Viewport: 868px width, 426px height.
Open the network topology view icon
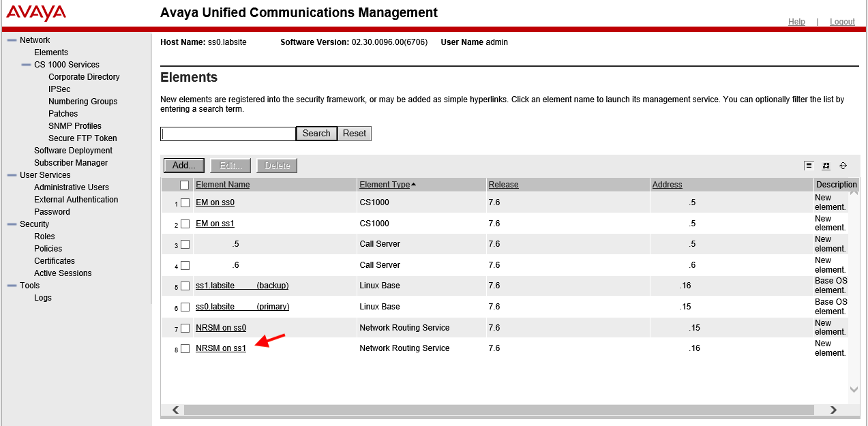pos(826,166)
